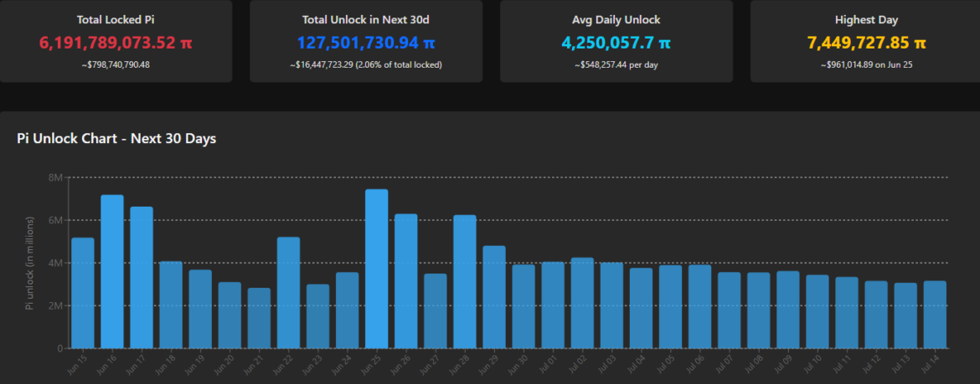Click the Jul 02 bar
The width and height of the screenshot is (980, 384).
coord(582,303)
